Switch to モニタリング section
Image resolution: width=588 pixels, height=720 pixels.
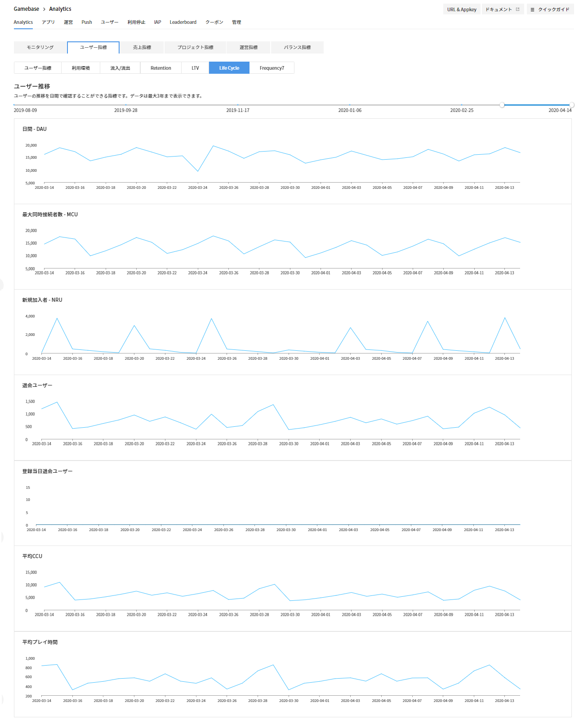click(x=40, y=47)
